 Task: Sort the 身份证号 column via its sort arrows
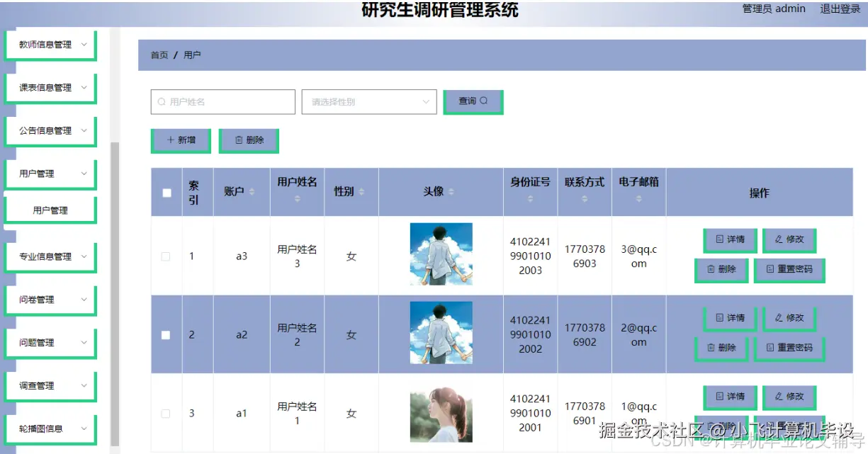(x=530, y=199)
